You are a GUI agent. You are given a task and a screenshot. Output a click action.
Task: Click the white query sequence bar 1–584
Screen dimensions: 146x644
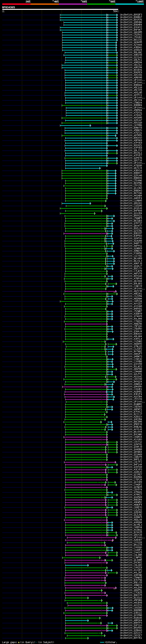60,9
